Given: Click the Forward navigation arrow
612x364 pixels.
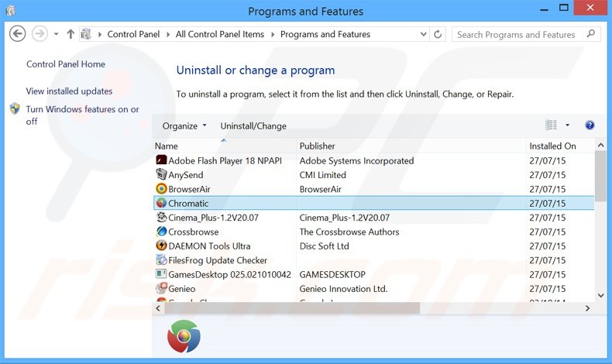Looking at the screenshot, I should 40,33.
